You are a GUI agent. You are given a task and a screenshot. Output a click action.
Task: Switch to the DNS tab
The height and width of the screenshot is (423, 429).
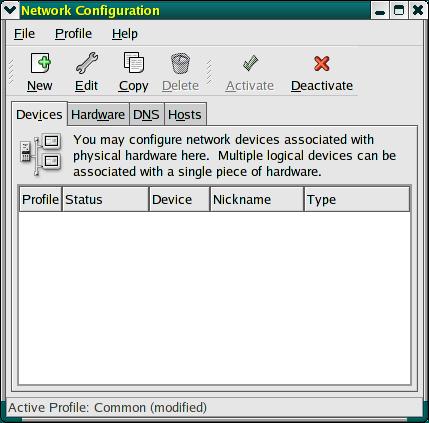[x=146, y=114]
